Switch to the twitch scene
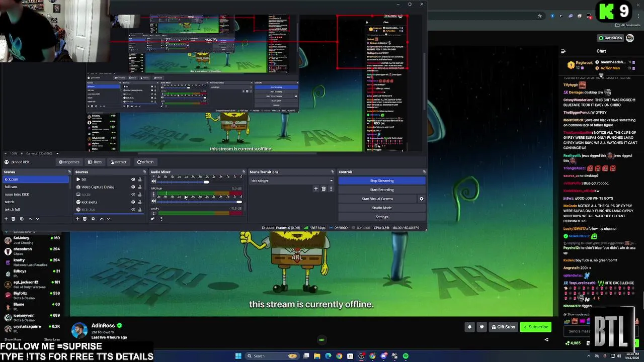Viewport: 644px width, 362px height. pos(36,202)
